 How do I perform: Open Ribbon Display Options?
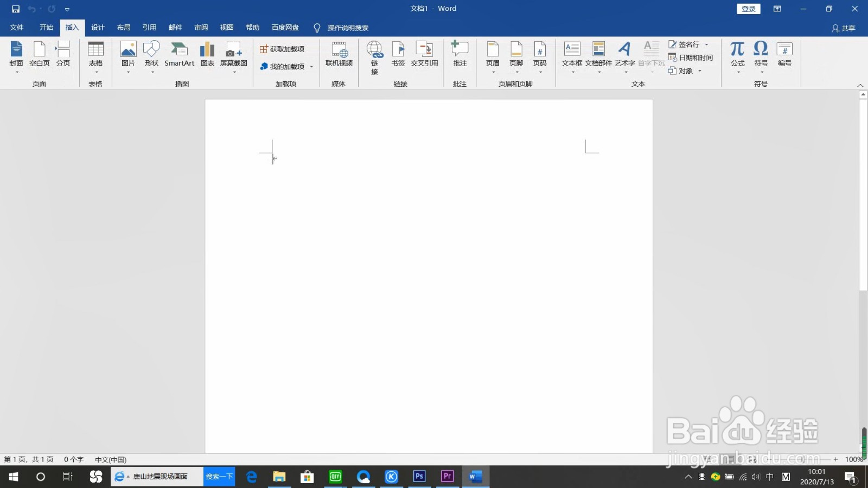coord(777,9)
